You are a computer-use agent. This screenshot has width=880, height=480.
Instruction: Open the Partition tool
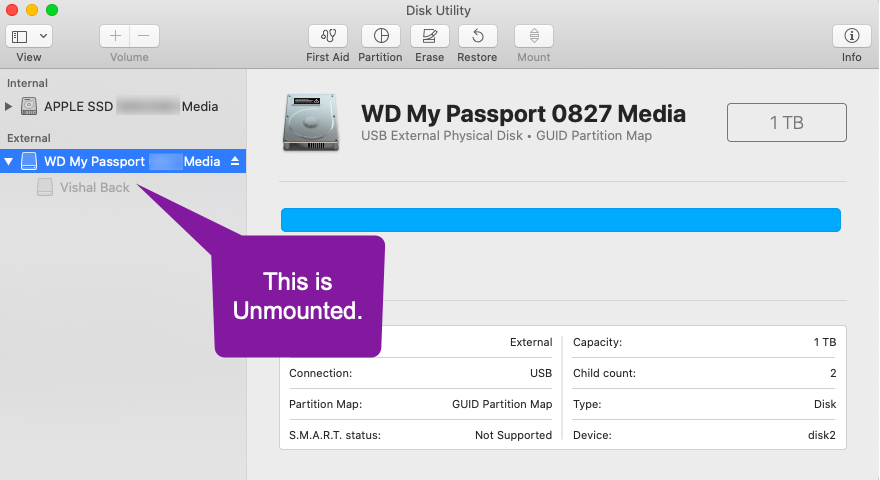[381, 36]
